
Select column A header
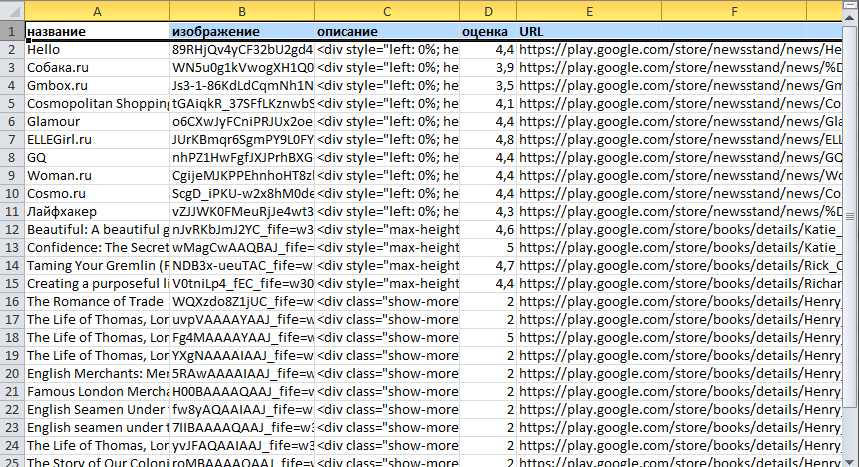point(97,11)
